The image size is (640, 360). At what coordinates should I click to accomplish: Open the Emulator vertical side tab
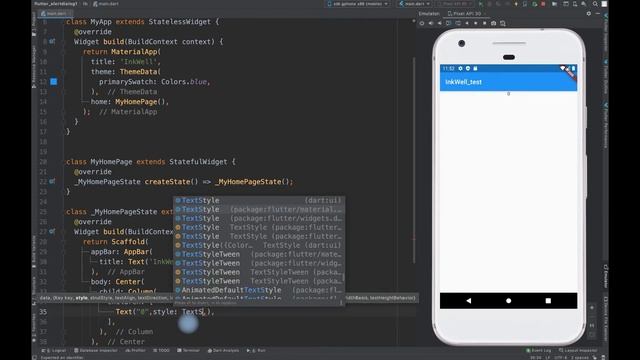pyautogui.click(x=606, y=276)
